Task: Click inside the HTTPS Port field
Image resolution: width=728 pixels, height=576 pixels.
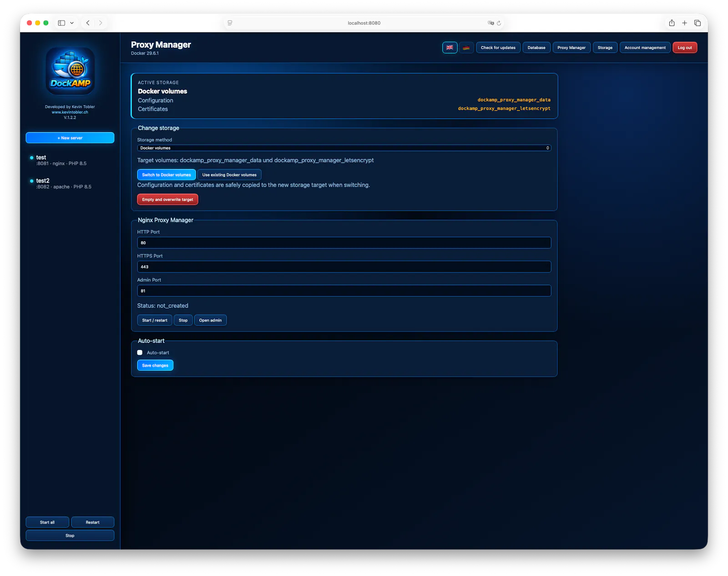Action: click(x=344, y=267)
